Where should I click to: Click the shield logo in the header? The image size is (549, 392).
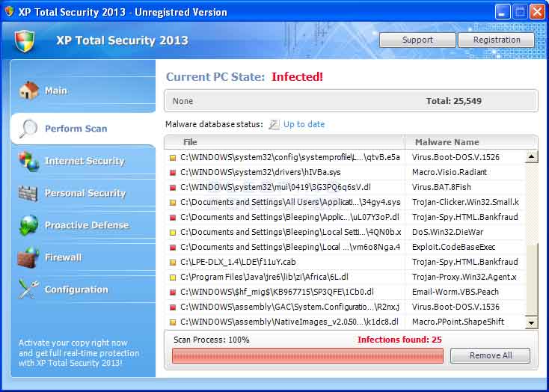[x=25, y=40]
